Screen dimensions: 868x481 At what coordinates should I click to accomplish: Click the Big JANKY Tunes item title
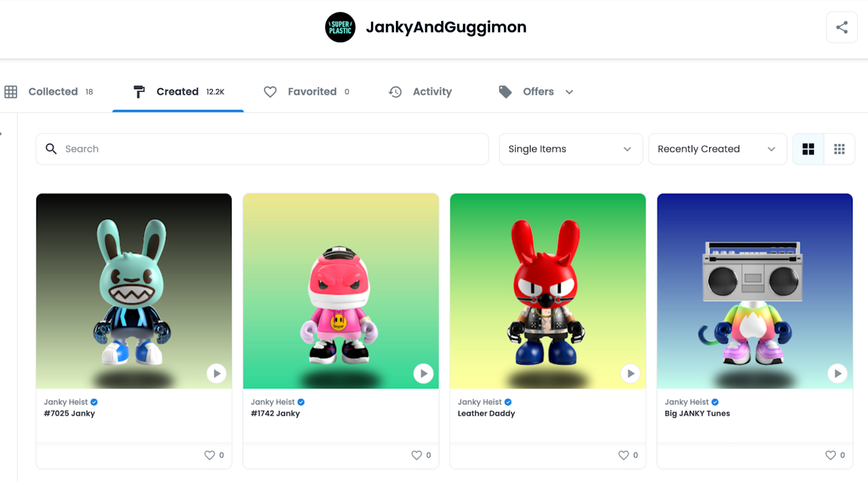point(697,414)
